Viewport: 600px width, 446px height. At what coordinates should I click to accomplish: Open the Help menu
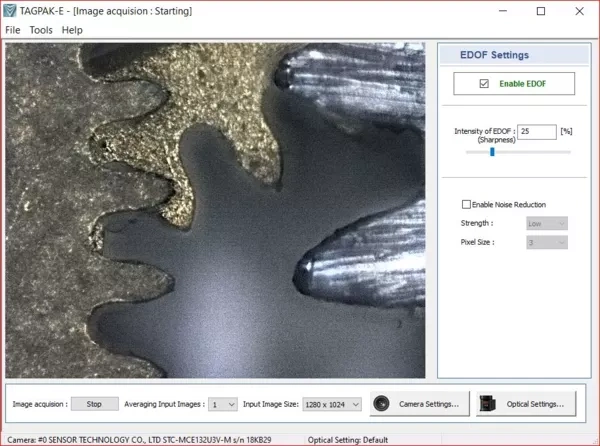tap(72, 30)
